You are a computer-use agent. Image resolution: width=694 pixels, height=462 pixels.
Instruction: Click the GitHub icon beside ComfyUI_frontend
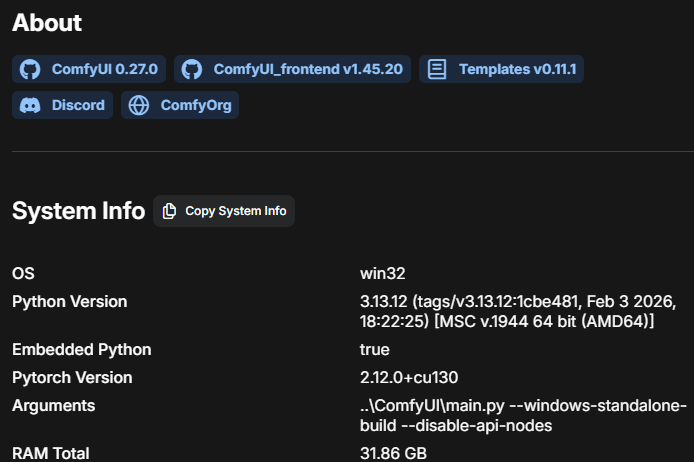coord(192,69)
